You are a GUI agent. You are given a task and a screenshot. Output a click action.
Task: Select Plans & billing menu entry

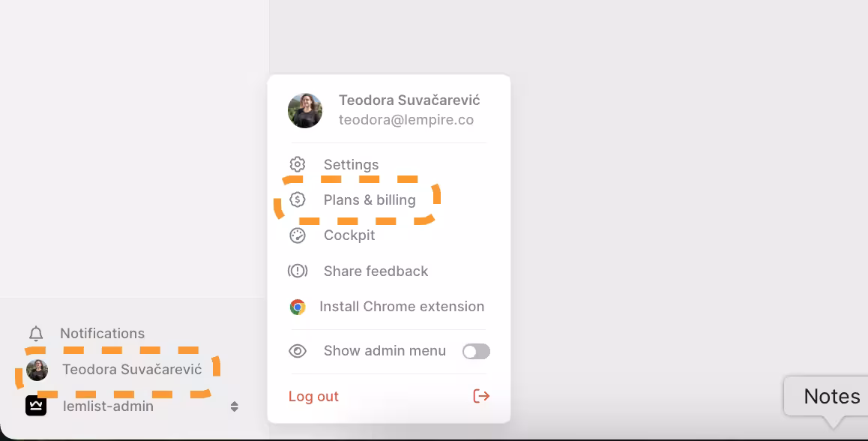(x=370, y=200)
